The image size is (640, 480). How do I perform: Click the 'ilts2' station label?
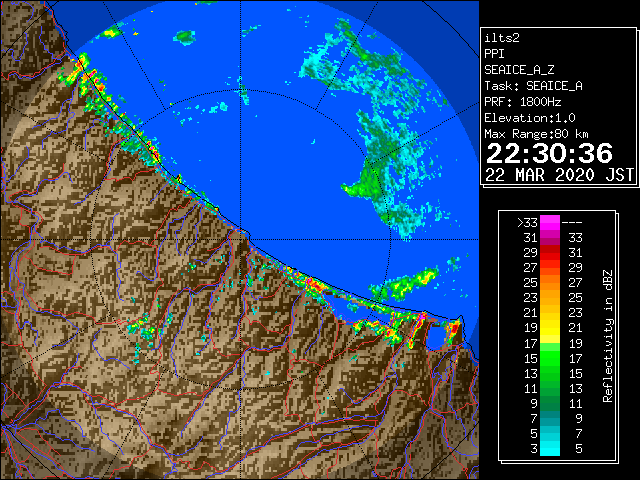[x=502, y=38]
